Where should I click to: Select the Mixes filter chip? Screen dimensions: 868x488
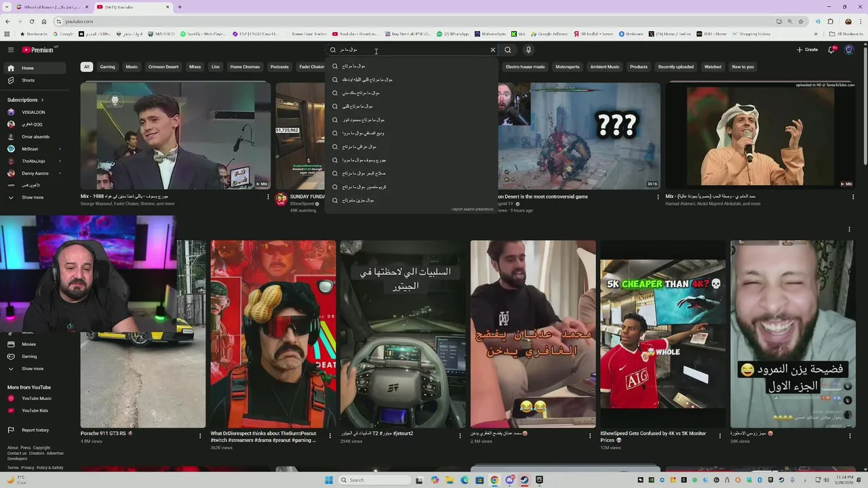(x=195, y=66)
